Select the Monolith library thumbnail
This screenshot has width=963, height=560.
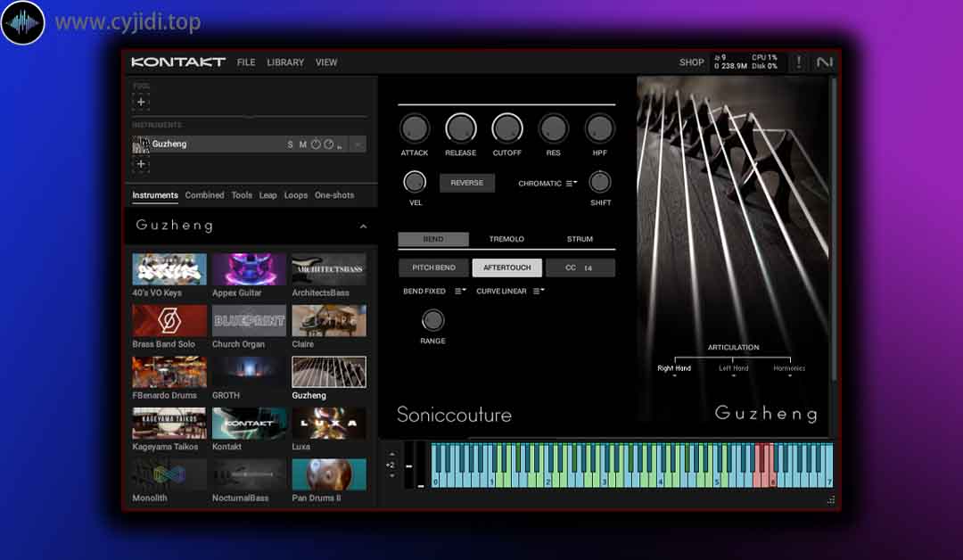point(169,474)
